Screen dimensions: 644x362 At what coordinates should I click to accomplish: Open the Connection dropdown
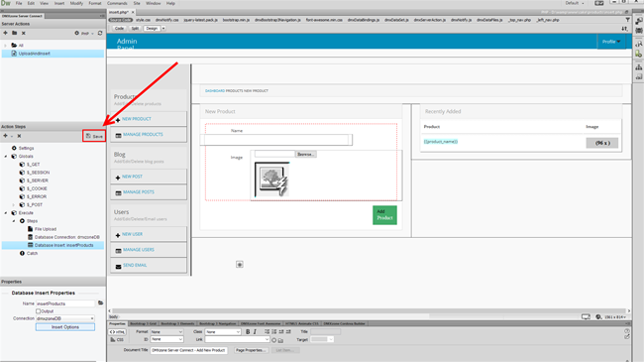pyautogui.click(x=65, y=318)
